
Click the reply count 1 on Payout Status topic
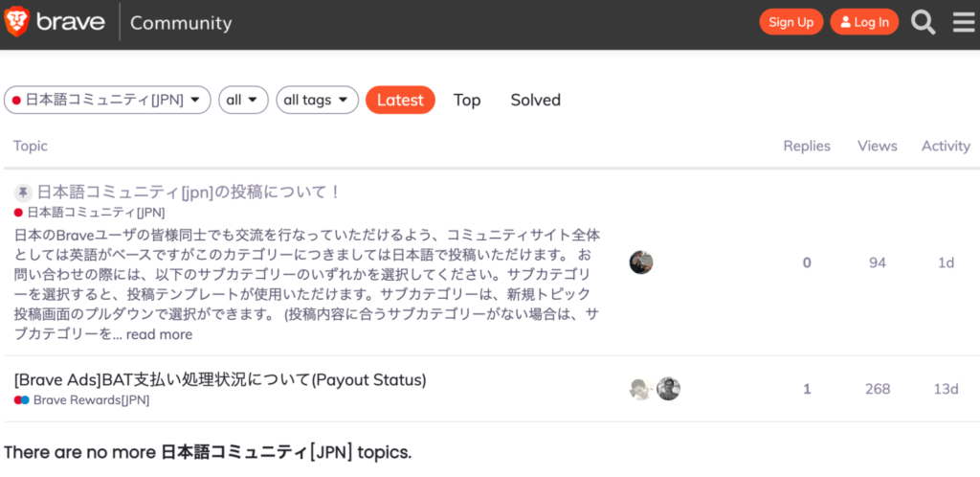pyautogui.click(x=807, y=389)
